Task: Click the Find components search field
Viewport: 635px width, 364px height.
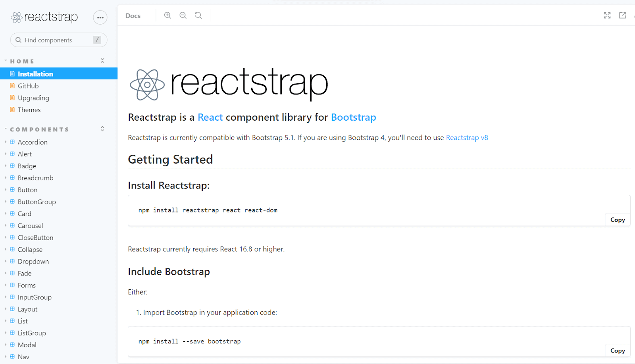Action: pyautogui.click(x=56, y=40)
